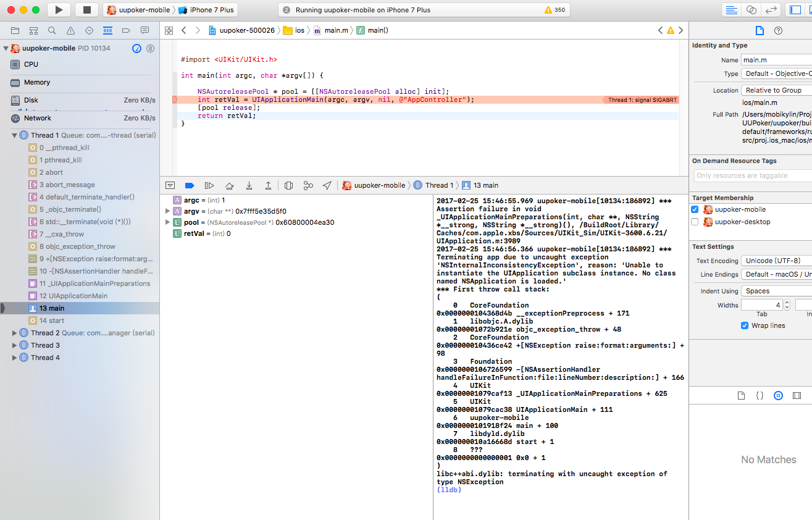Open the Breakpoint navigator tab
The image size is (812, 520).
tap(126, 30)
